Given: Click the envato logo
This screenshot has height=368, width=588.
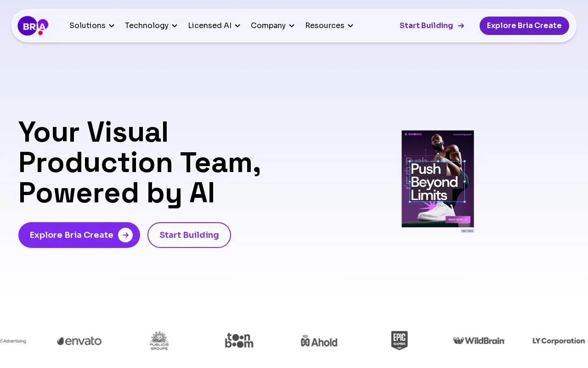Looking at the screenshot, I should coord(79,341).
